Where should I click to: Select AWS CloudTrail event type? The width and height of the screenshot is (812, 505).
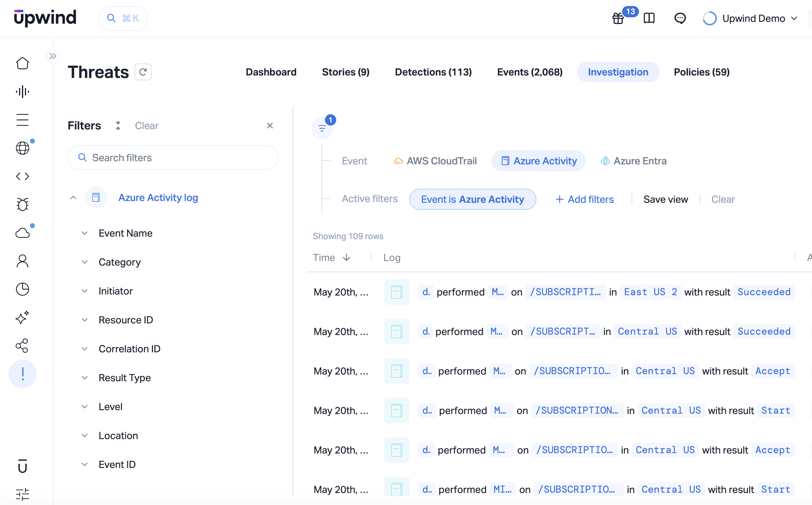pyautogui.click(x=435, y=161)
